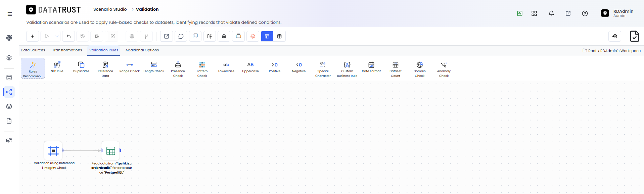Image resolution: width=644 pixels, height=194 pixels.
Task: Open the green activity monitor icon
Action: 520,13
